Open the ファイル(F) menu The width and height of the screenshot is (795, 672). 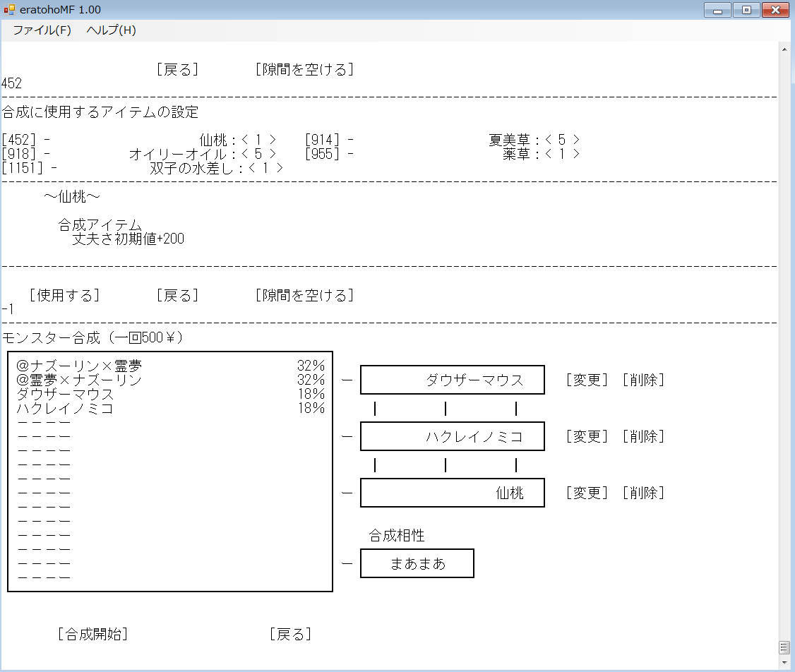click(x=42, y=30)
